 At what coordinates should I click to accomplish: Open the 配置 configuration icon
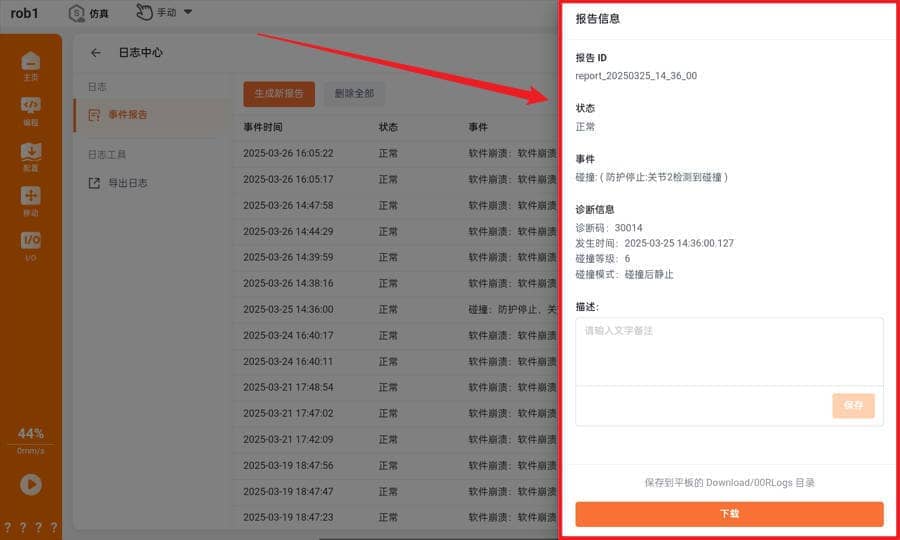(31, 156)
